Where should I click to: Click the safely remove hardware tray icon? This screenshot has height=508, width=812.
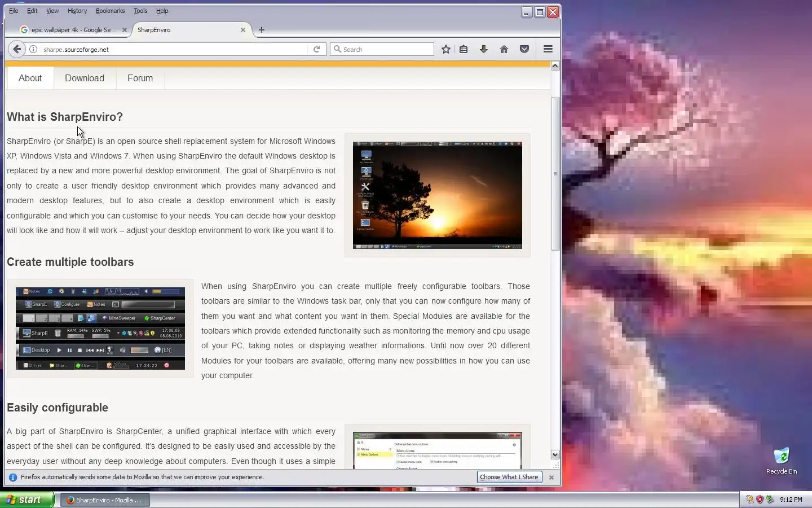(x=770, y=500)
